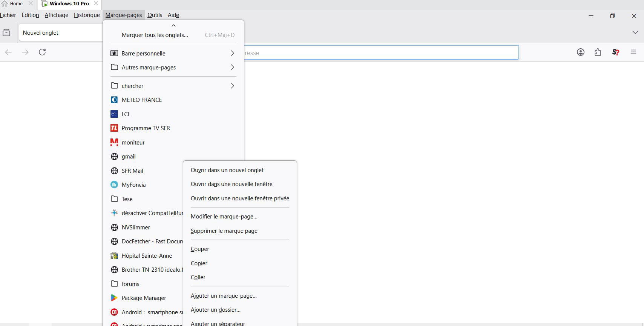
Task: Click the red S extension icon
Action: click(x=615, y=52)
